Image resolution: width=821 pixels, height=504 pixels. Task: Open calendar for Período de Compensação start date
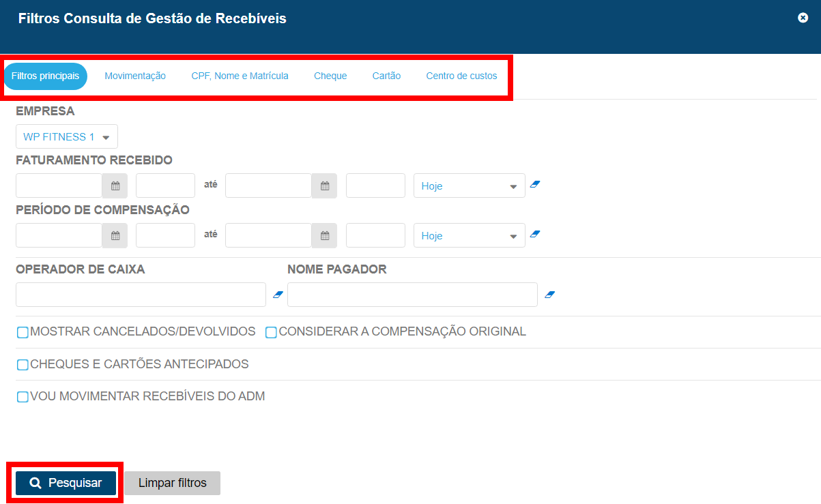click(x=115, y=235)
